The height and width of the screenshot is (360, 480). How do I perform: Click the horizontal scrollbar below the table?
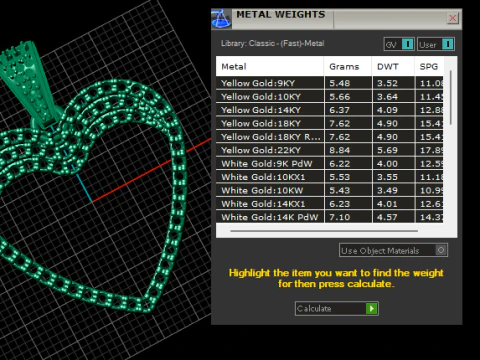click(324, 231)
